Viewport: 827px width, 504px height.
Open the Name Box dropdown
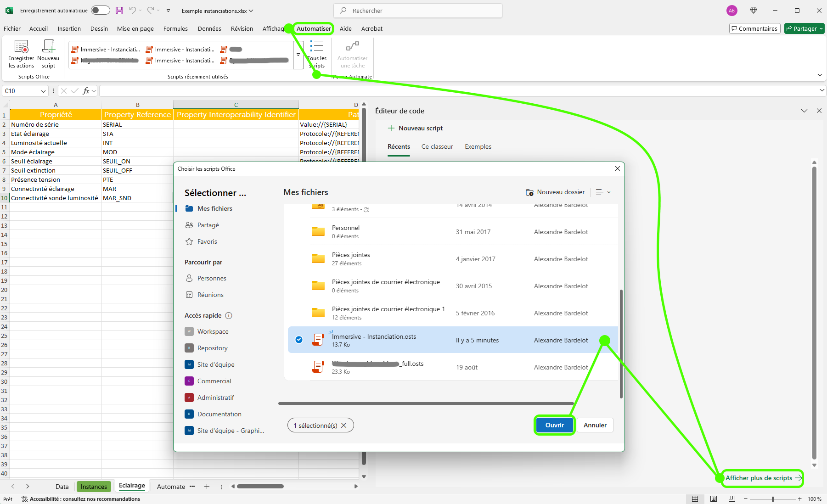44,91
